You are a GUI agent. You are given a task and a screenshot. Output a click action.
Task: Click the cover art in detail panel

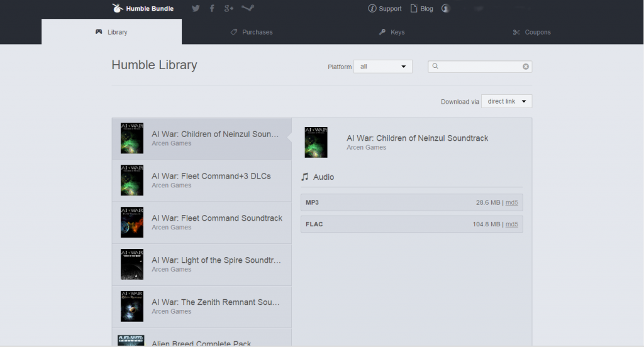(x=316, y=142)
